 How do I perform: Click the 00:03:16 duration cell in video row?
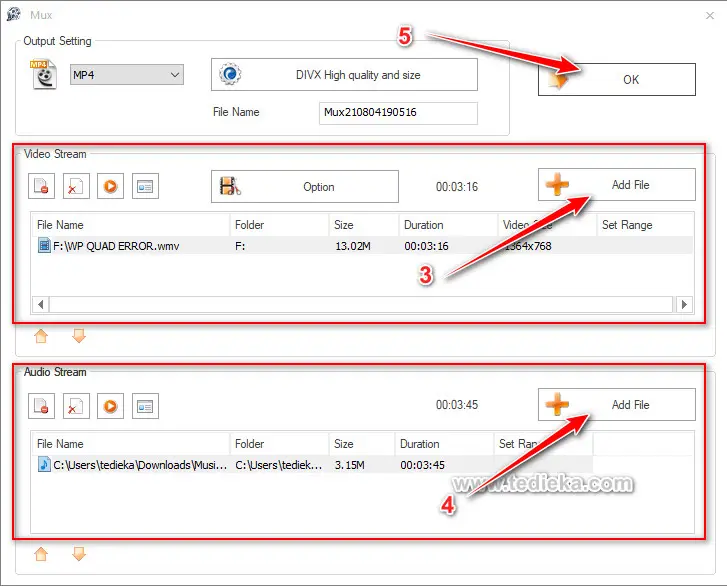[x=426, y=246]
